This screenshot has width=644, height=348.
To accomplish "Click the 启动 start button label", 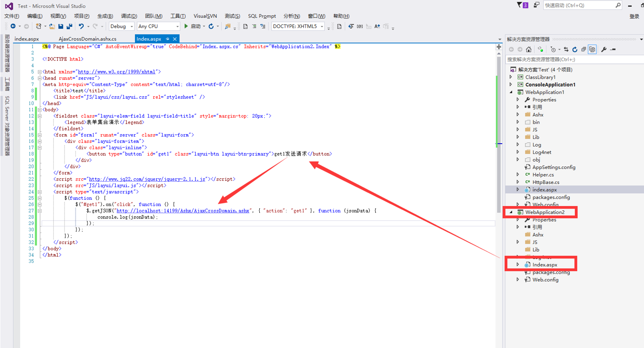I will [196, 27].
